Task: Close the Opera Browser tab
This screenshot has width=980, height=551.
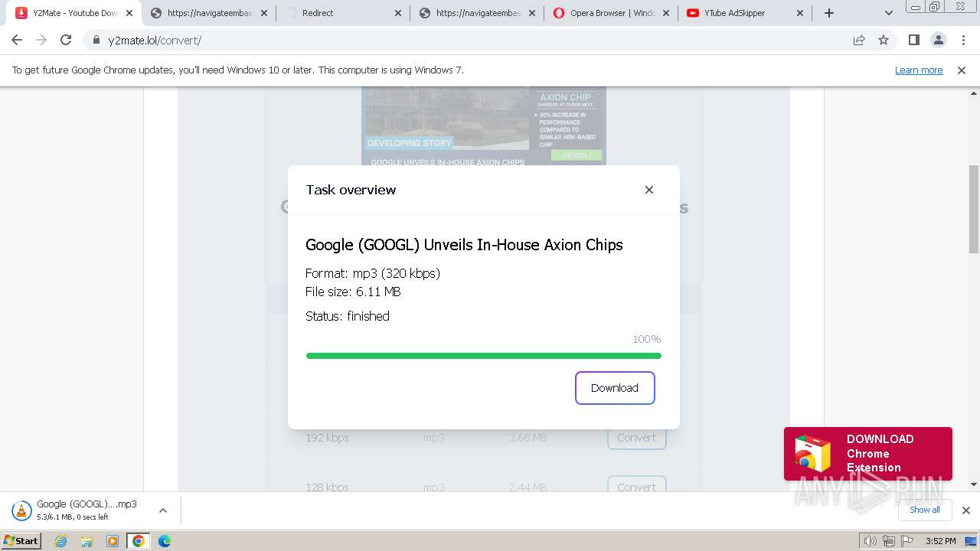Action: (x=666, y=13)
